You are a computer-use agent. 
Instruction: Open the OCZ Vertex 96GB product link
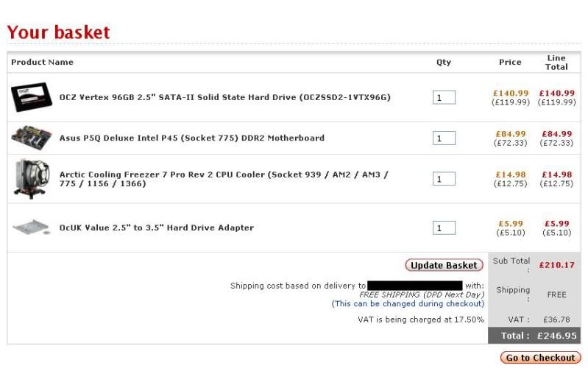224,97
